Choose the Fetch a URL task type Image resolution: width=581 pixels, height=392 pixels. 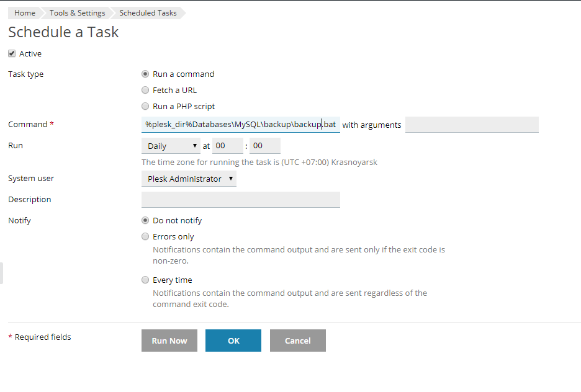pyautogui.click(x=145, y=90)
